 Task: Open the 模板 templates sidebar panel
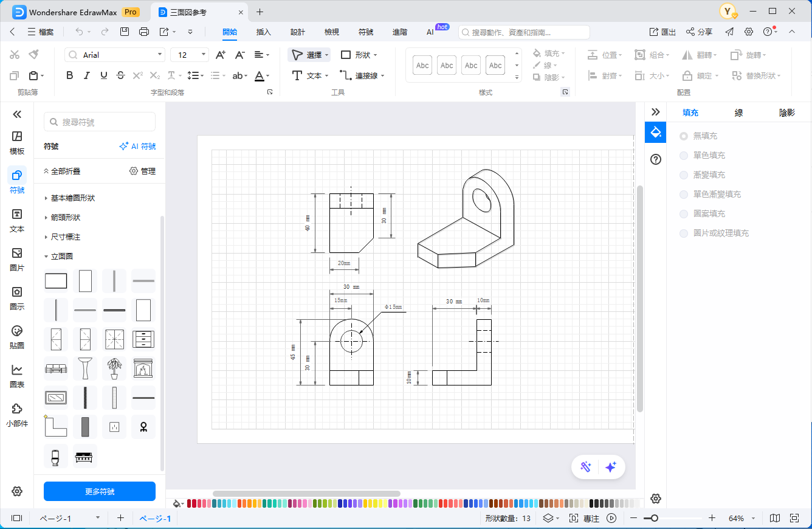pos(17,142)
